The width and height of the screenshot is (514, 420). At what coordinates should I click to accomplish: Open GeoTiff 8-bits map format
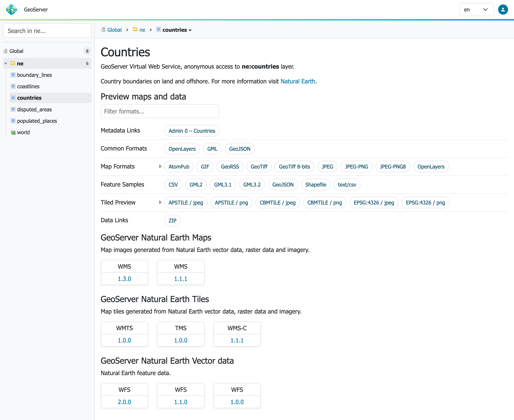(294, 167)
